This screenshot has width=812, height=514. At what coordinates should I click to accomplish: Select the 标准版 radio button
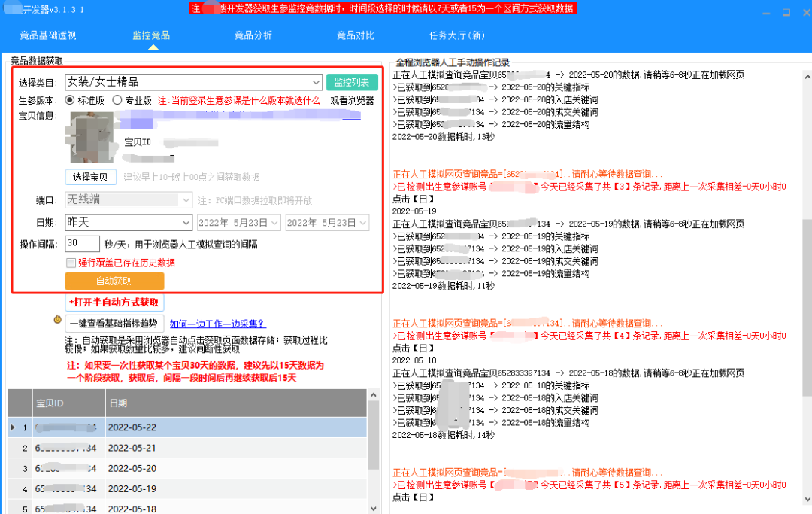point(70,100)
